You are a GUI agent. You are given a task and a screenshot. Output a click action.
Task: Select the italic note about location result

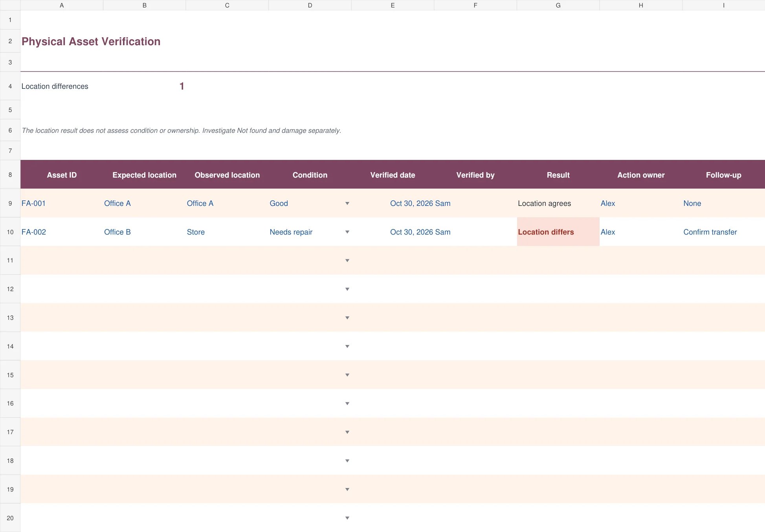pos(181,130)
